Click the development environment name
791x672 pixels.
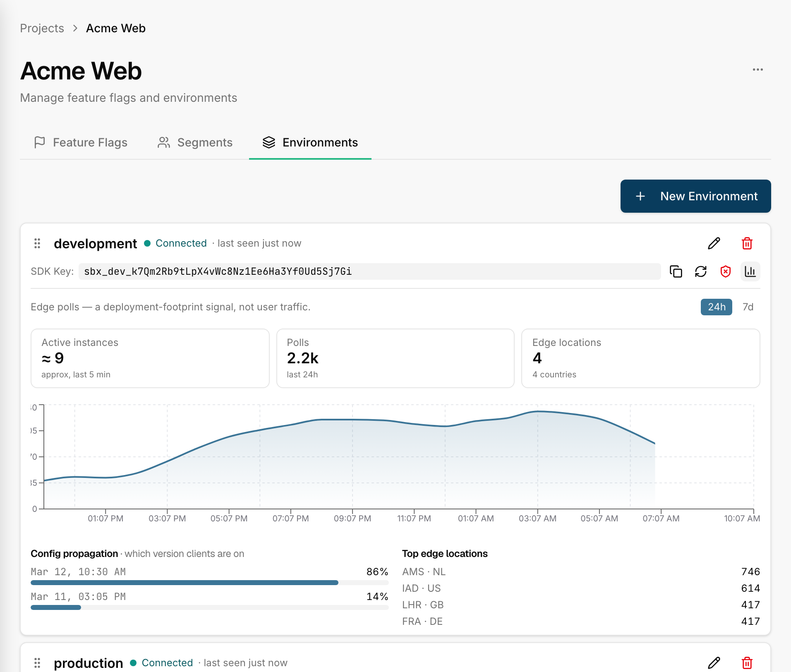click(95, 243)
